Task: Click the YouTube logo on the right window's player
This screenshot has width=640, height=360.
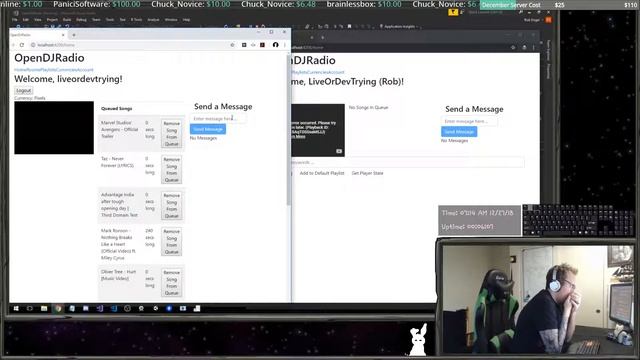Action: pyautogui.click(x=339, y=151)
